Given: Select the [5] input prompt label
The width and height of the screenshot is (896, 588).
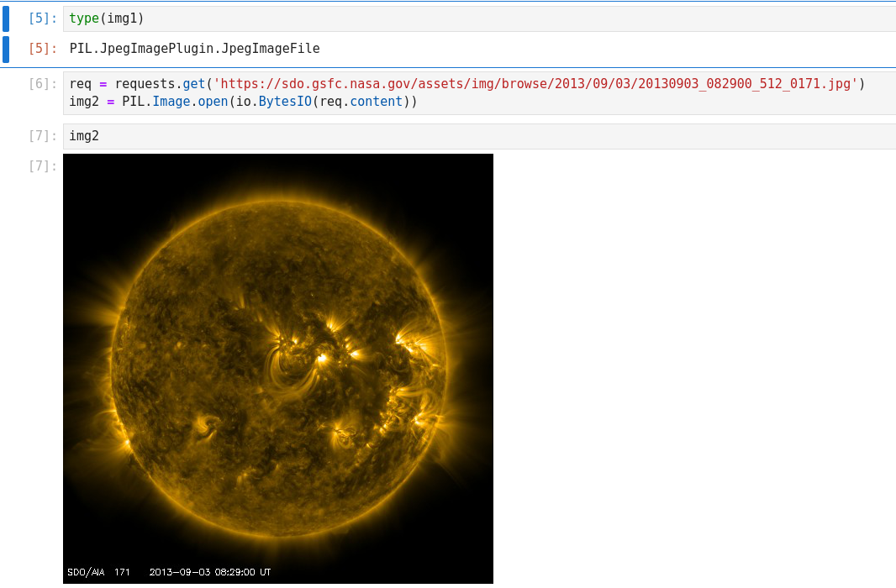Looking at the screenshot, I should coord(41,18).
